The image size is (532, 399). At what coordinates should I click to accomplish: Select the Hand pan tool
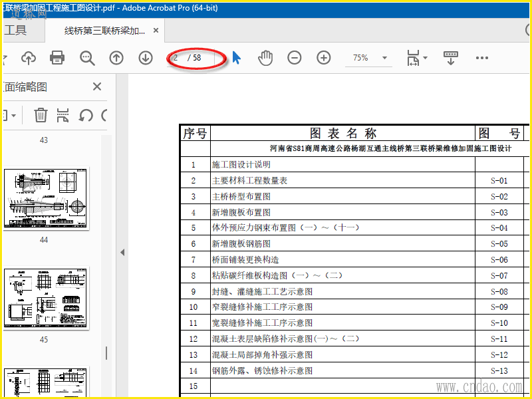[265, 58]
